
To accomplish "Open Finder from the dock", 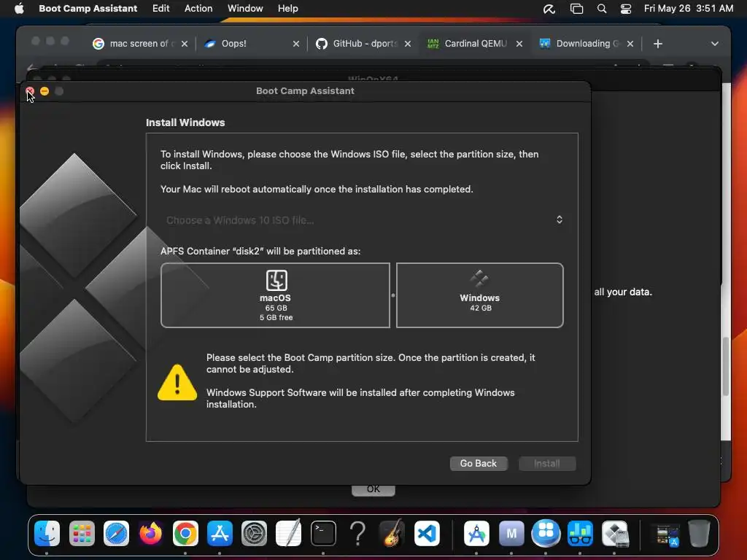I will [47, 533].
